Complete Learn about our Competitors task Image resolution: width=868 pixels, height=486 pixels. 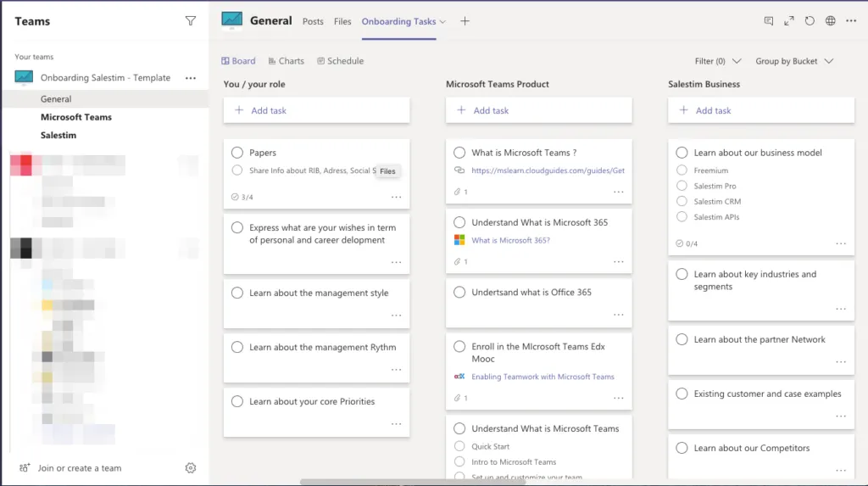click(682, 448)
